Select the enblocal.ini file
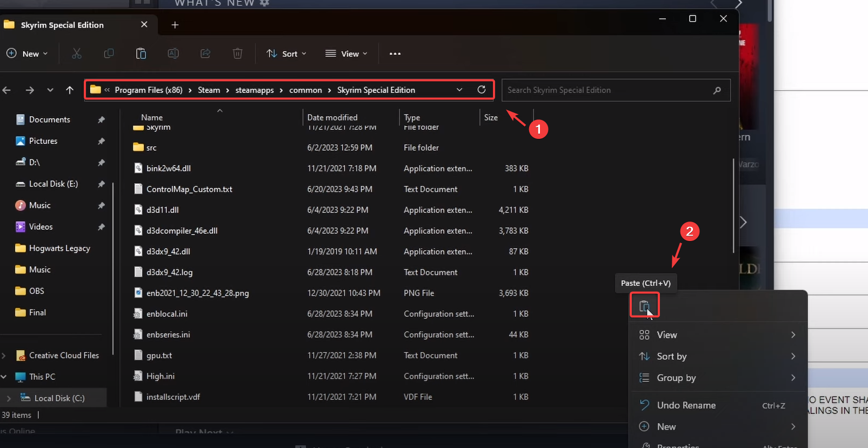868x448 pixels. click(167, 314)
